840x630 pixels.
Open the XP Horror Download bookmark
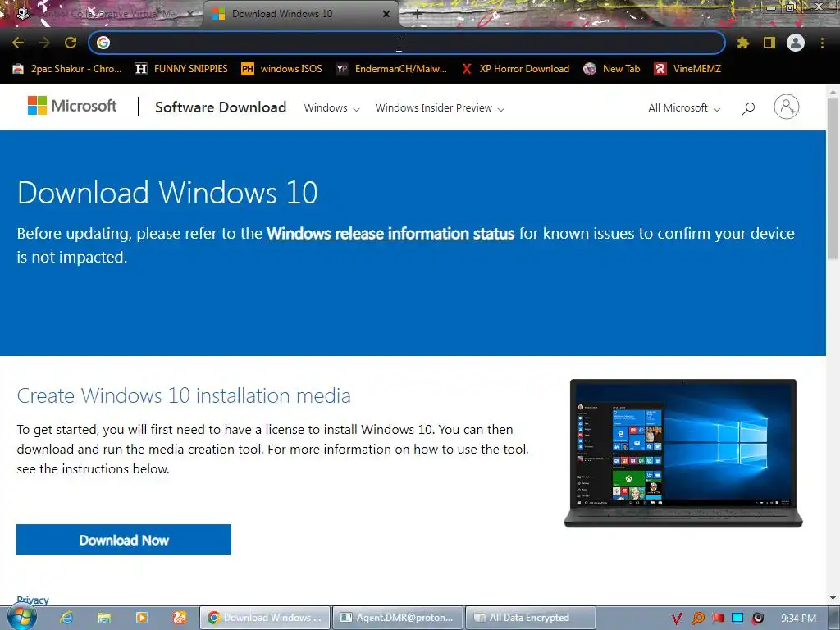point(515,69)
